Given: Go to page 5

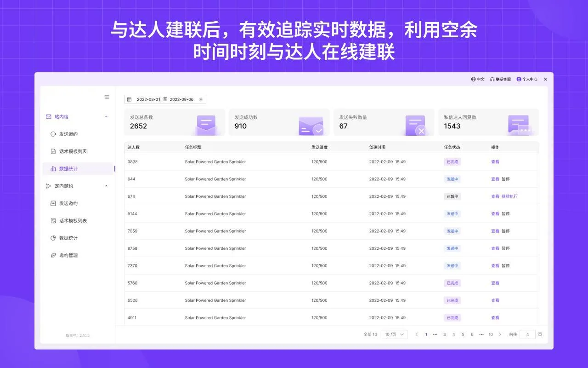Looking at the screenshot, I should pos(463,334).
